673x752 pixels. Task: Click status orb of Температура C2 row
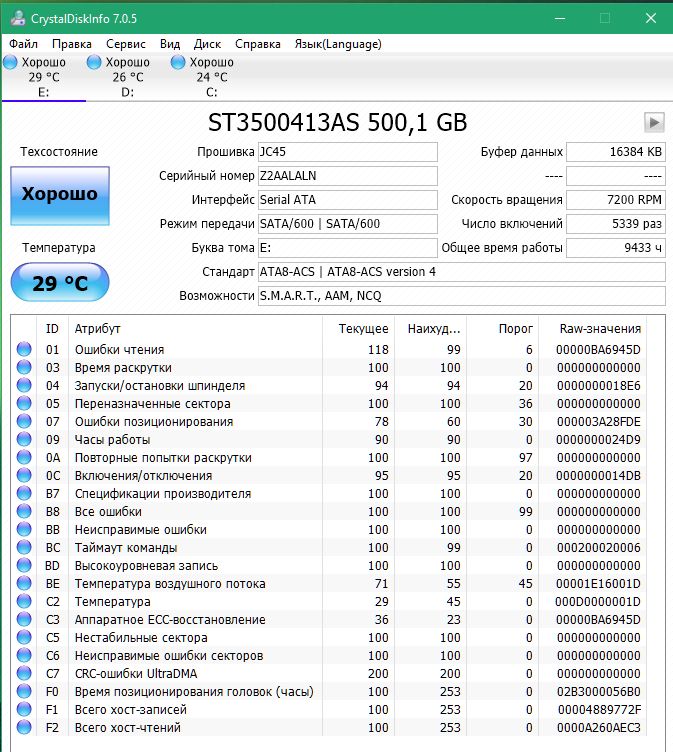(x=24, y=601)
